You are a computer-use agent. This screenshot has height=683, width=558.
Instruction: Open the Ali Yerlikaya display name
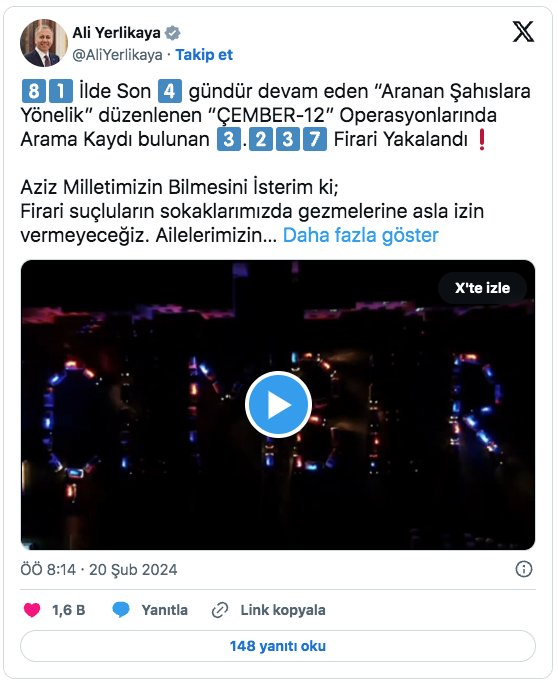pos(116,33)
